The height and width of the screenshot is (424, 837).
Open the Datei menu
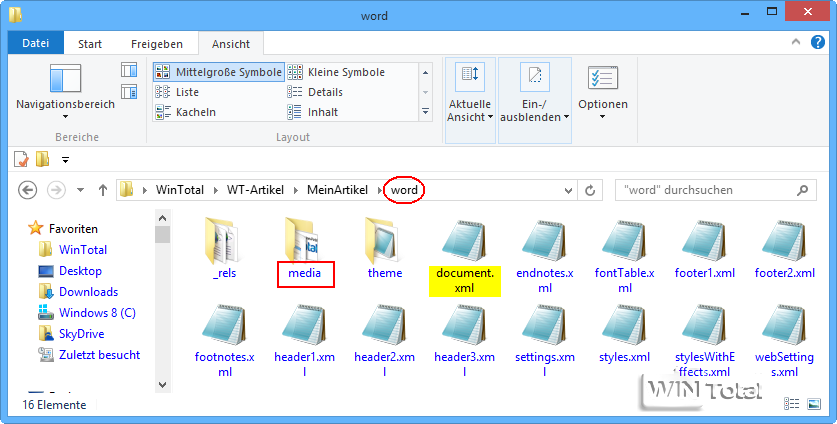(36, 43)
